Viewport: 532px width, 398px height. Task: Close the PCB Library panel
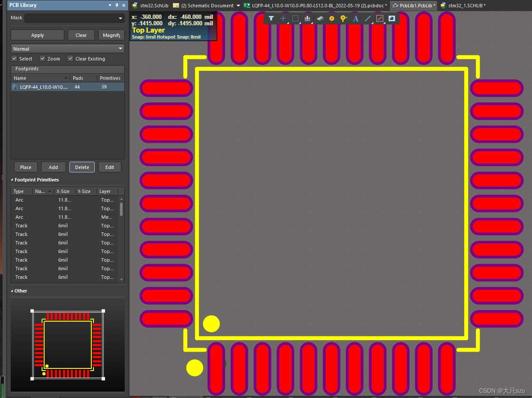pyautogui.click(x=124, y=5)
